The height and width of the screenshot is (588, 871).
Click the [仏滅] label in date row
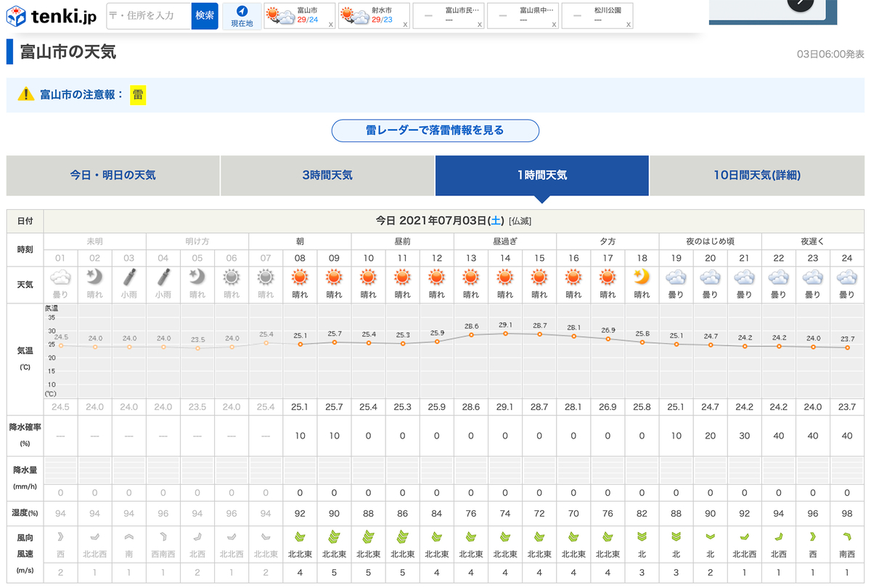[x=520, y=221]
